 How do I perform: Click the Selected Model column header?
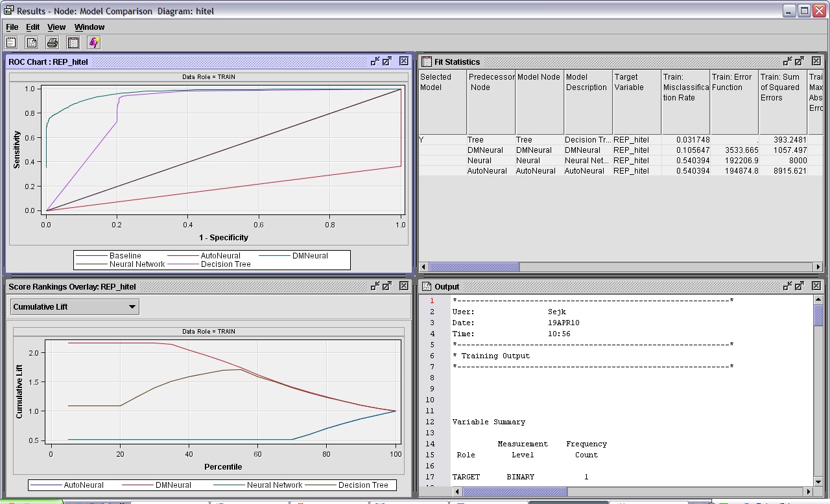442,102
